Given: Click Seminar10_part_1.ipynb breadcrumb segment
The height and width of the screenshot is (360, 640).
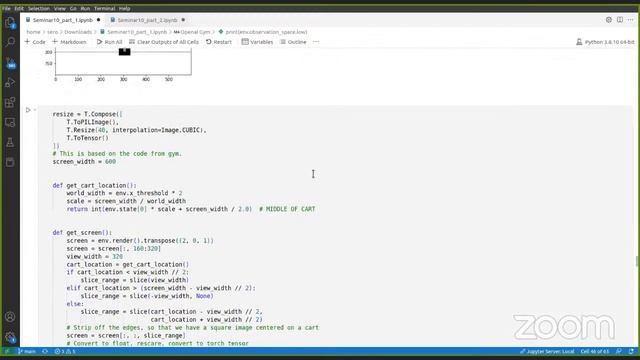Looking at the screenshot, I should 133,32.
